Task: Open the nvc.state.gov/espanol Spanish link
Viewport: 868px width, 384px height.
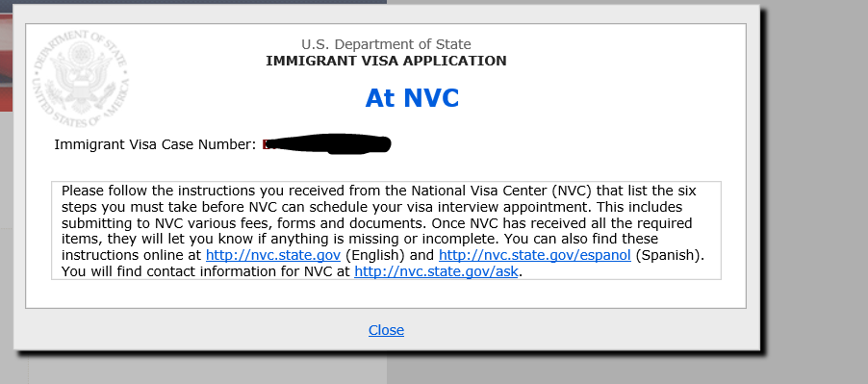Action: click(535, 256)
